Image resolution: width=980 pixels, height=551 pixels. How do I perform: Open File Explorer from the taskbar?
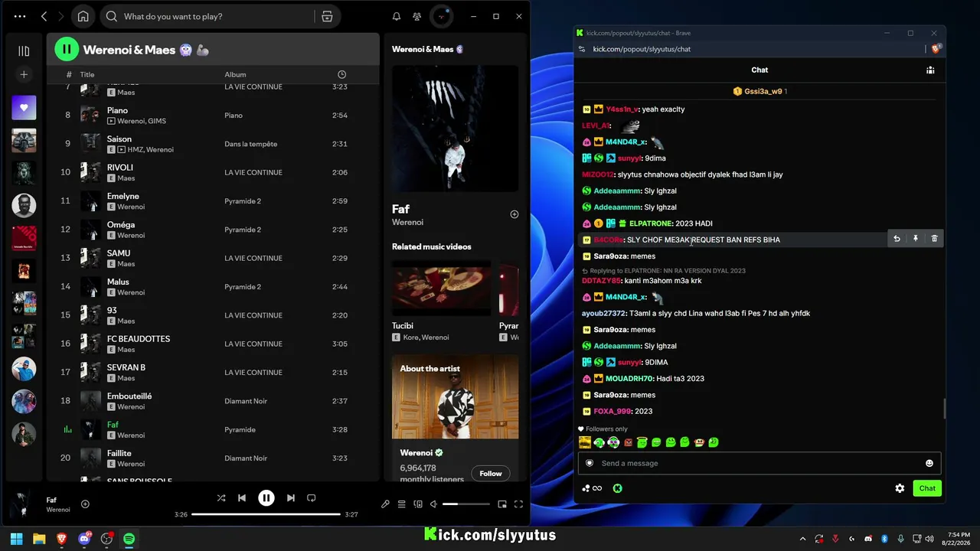pos(39,539)
